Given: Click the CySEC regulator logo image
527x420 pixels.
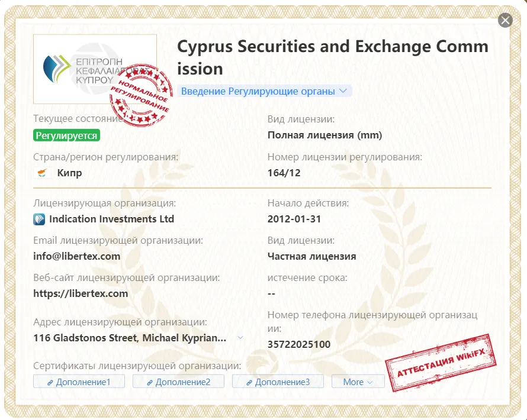Looking at the screenshot, I should point(95,69).
